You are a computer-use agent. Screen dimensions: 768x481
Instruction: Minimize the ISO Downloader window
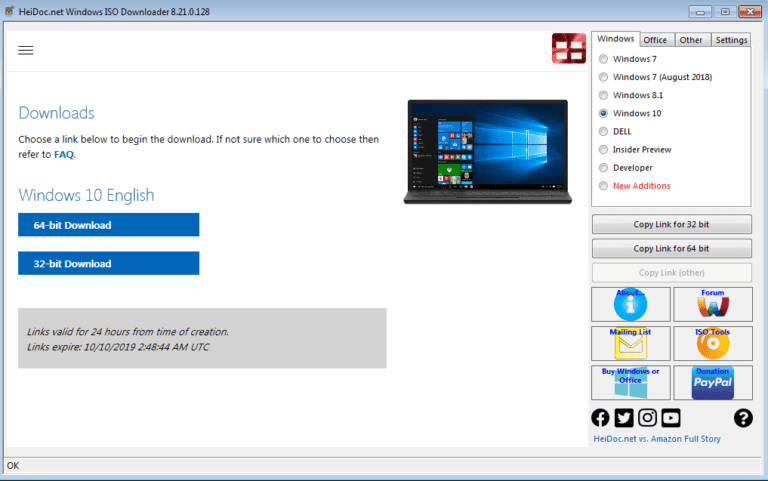pos(700,11)
